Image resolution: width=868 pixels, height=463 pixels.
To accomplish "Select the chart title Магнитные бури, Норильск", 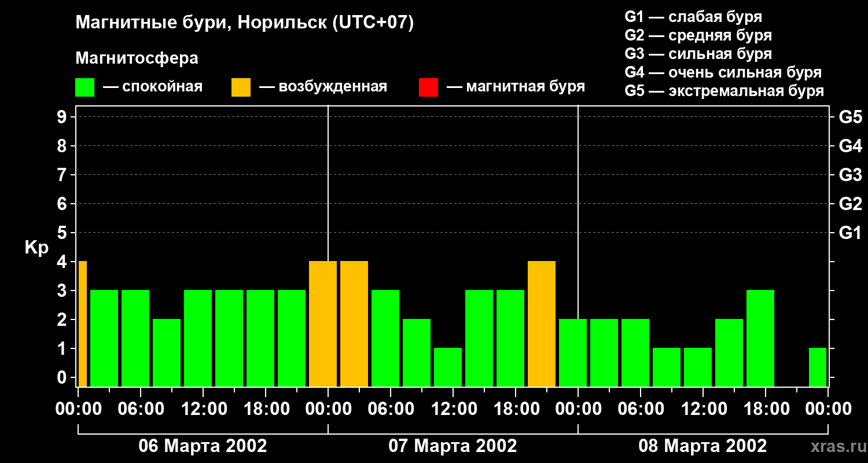I will click(201, 24).
